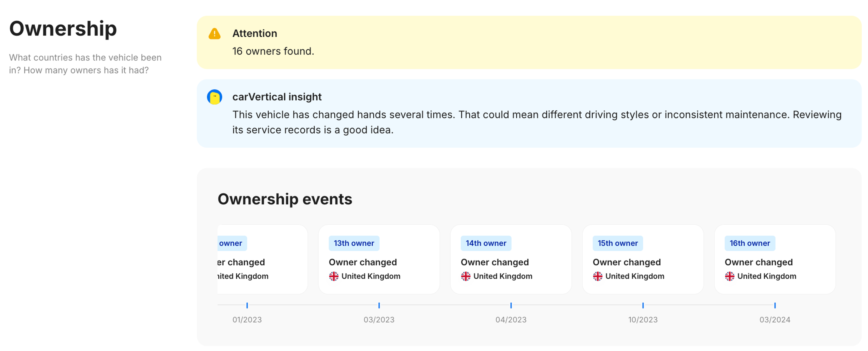Click the insight text about changed hands
Viewport: 868px width, 351px height.
[537, 122]
